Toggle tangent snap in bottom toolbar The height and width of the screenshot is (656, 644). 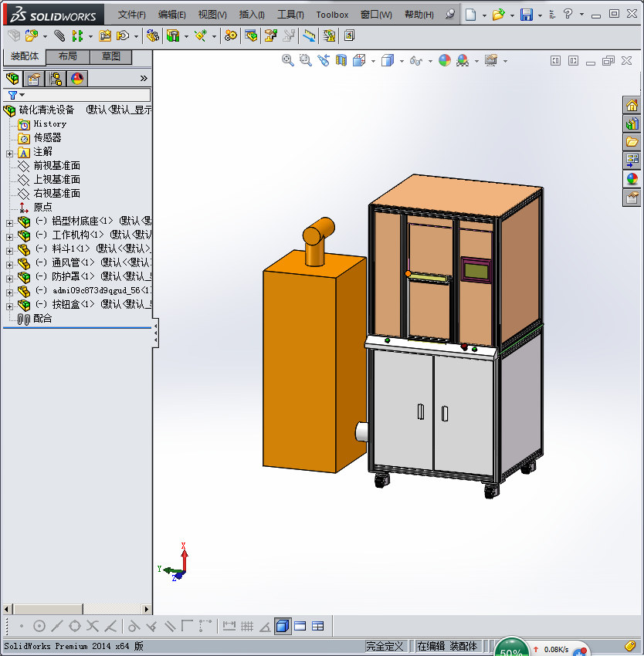(x=134, y=627)
